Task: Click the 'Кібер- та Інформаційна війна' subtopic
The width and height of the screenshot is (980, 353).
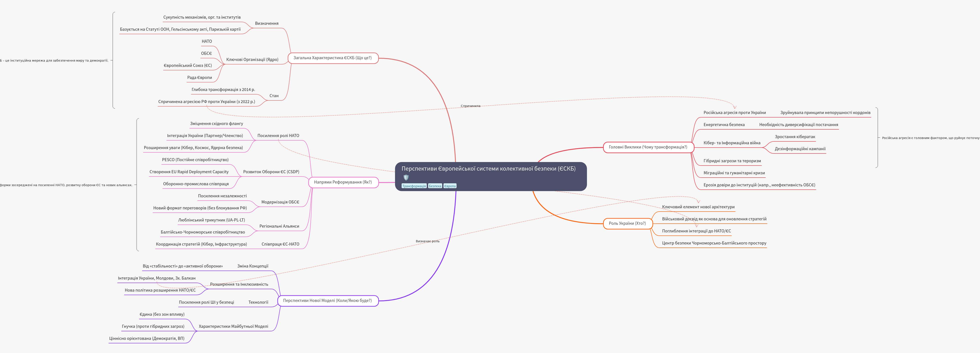Action: click(x=731, y=143)
